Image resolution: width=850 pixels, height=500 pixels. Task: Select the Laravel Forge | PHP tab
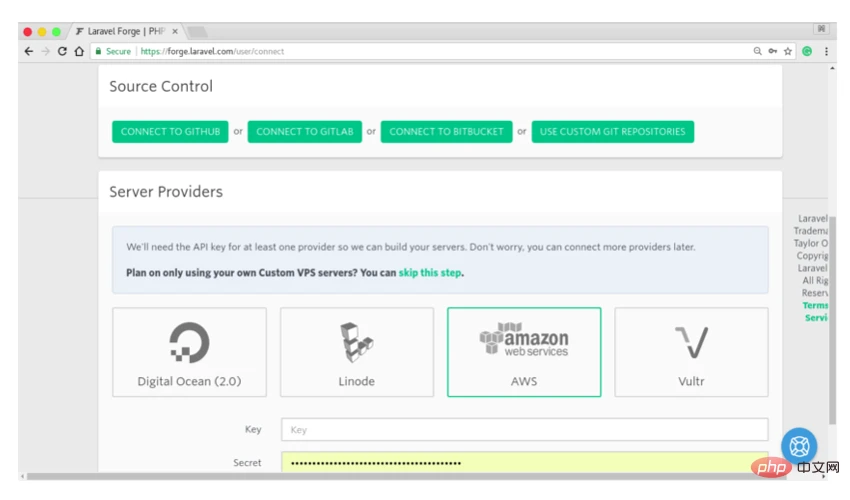[125, 31]
